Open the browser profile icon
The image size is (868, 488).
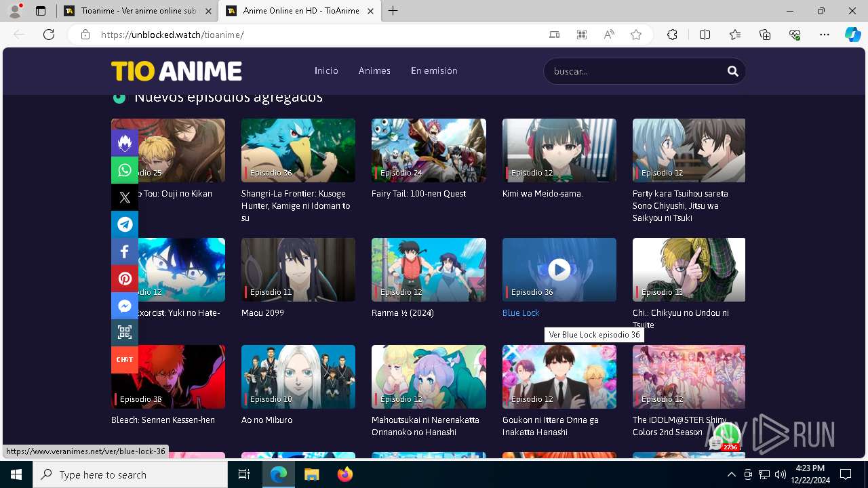click(x=15, y=11)
